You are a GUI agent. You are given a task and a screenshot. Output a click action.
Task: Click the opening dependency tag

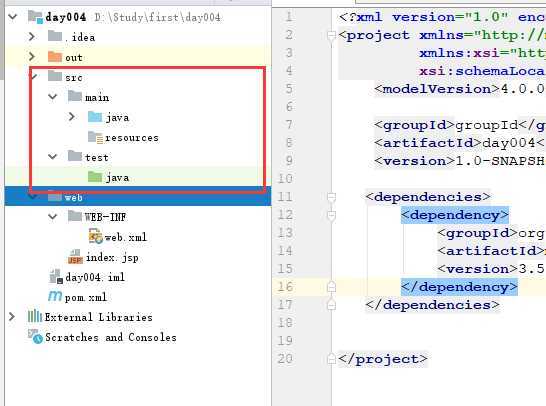(454, 215)
